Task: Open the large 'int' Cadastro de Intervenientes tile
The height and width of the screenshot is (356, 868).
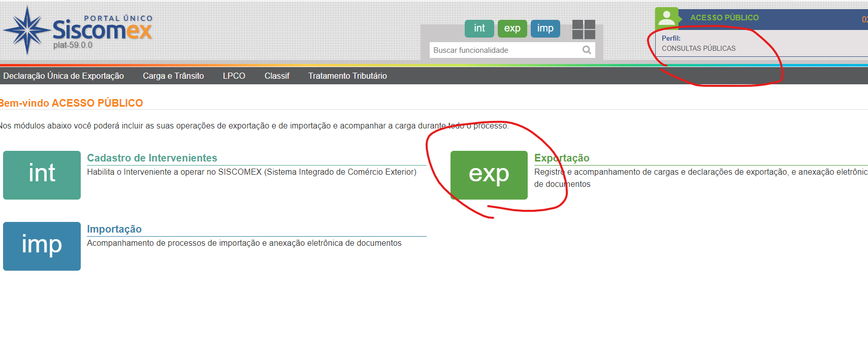Action: pyautogui.click(x=42, y=175)
